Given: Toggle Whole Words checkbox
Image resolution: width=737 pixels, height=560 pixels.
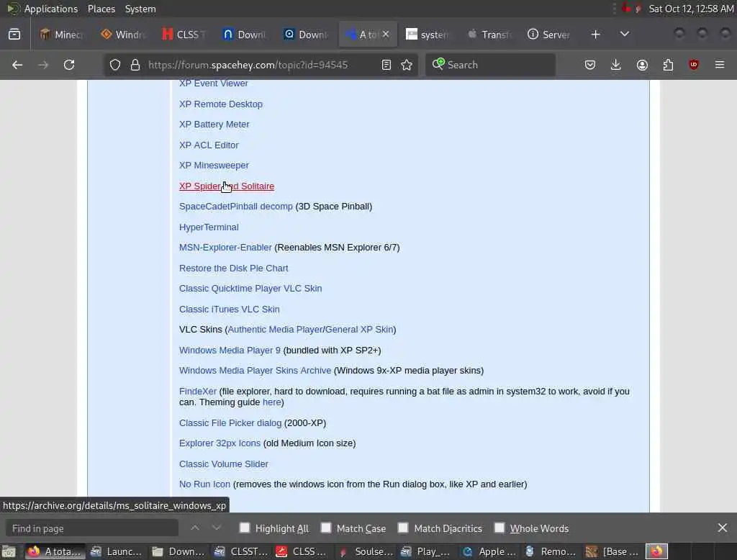Looking at the screenshot, I should point(499,528).
